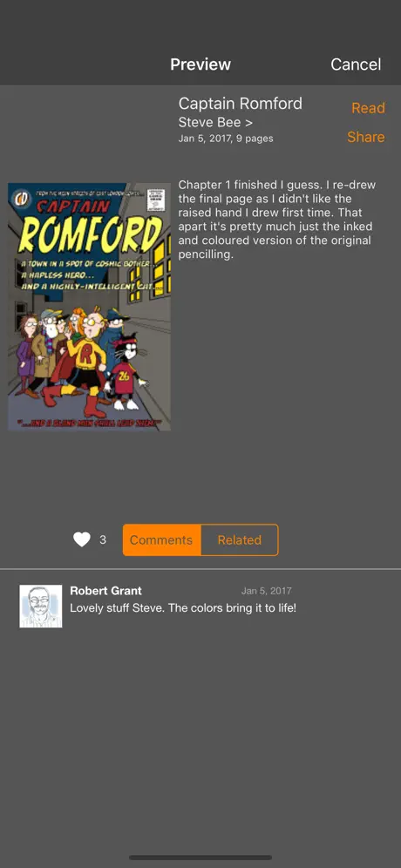Tap the 'Jan 5, 2017, 9 pages' info line
Screen dimensions: 401x868
(x=226, y=139)
